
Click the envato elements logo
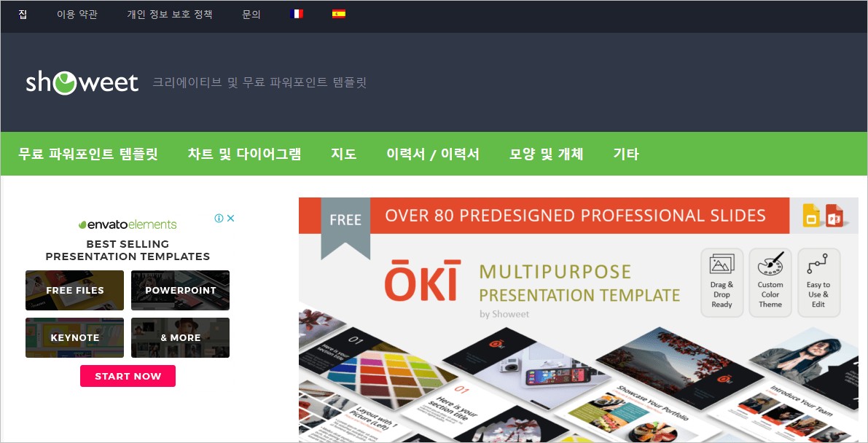tap(128, 224)
